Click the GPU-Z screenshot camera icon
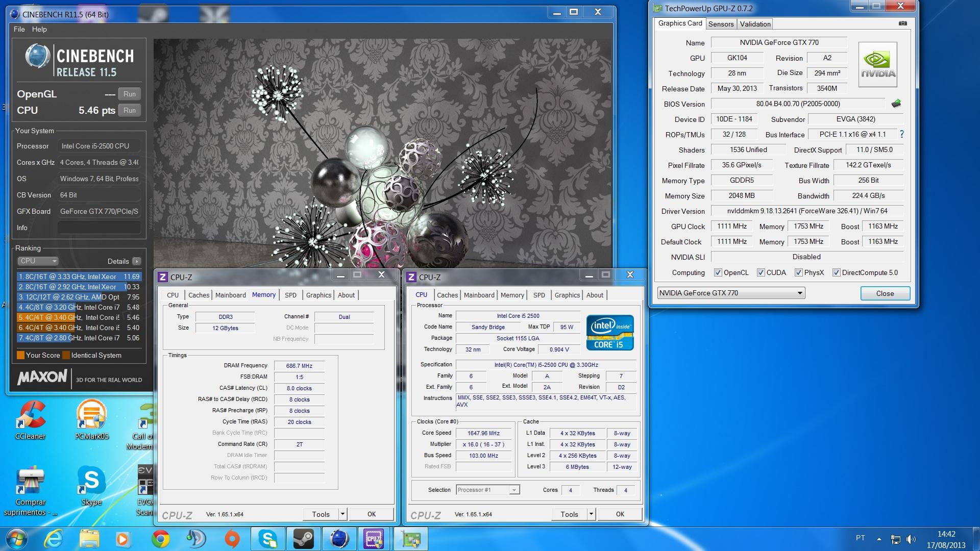This screenshot has height=551, width=980. (x=902, y=23)
